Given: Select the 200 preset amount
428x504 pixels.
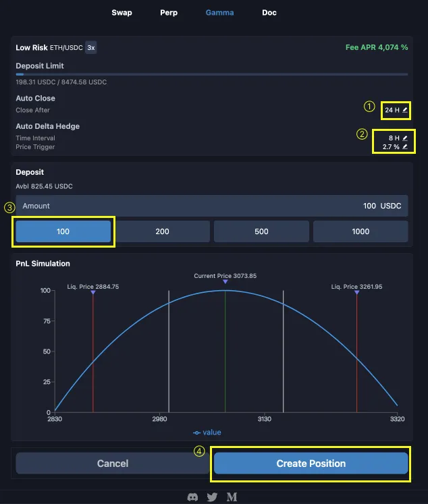Looking at the screenshot, I should point(162,231).
